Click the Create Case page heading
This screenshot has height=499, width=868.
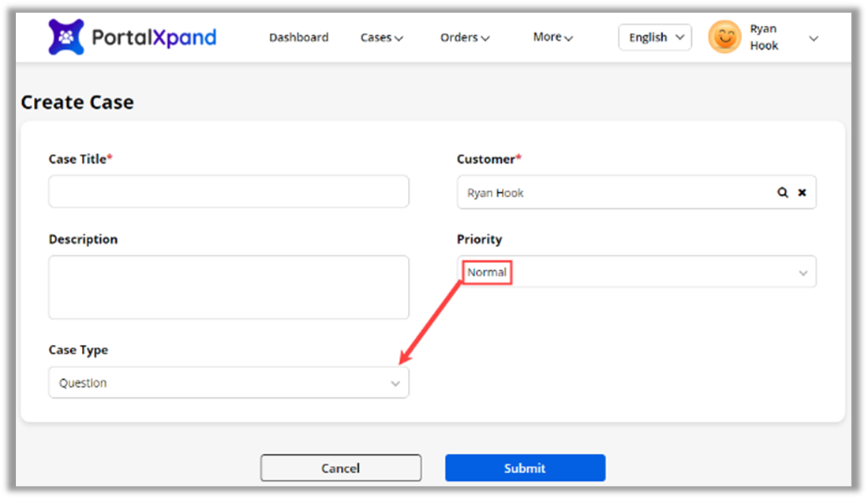pyautogui.click(x=77, y=103)
